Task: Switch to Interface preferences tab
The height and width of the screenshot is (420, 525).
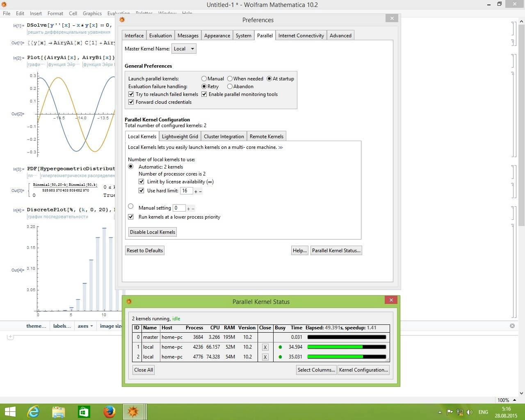Action: pyautogui.click(x=134, y=36)
